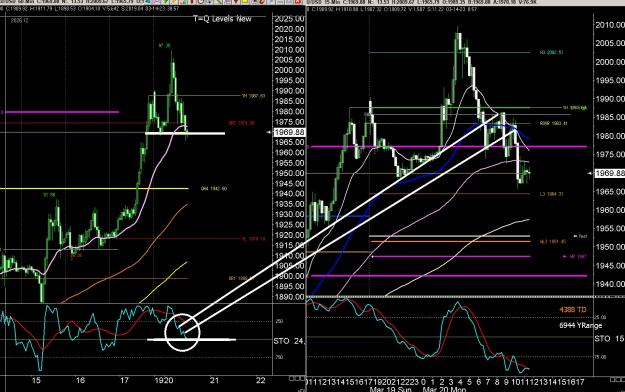Click the 1900.00 label on left price axis
Viewport: 625px width, 392px height.
[x=289, y=276]
